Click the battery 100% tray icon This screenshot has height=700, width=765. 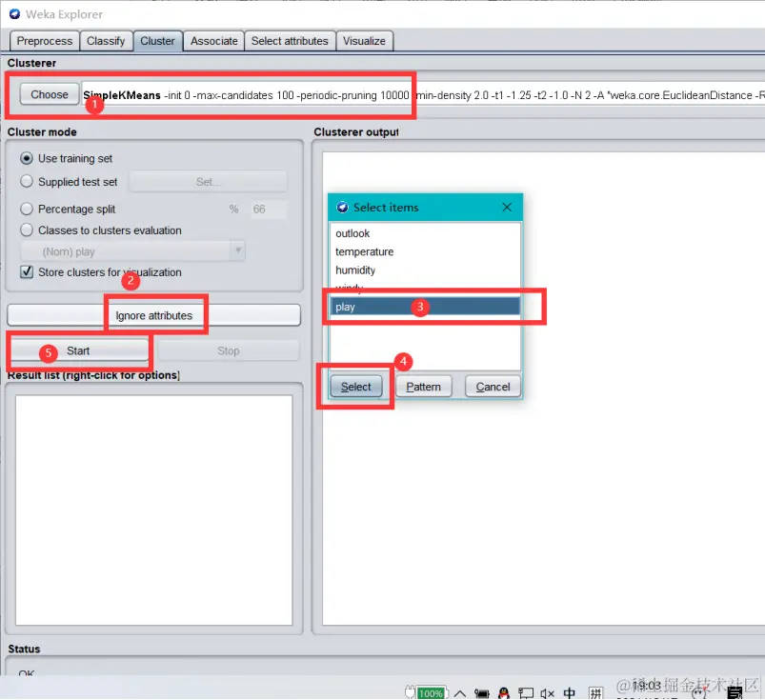coord(425,692)
